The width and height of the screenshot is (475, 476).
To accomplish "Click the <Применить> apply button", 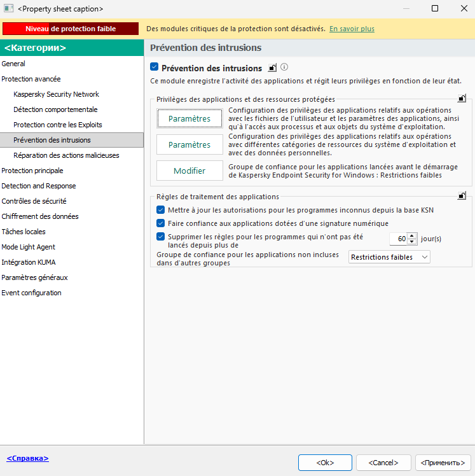I will 443,463.
